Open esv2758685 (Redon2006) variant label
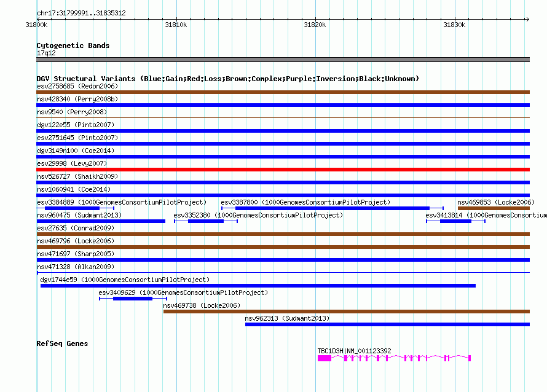Screen dimensions: 547x392 pyautogui.click(x=77, y=86)
